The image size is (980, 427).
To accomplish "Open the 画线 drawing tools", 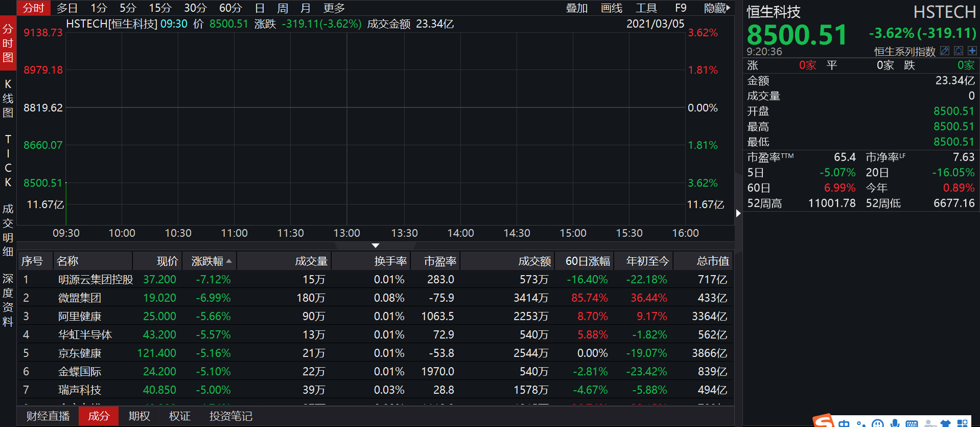I will (612, 8).
